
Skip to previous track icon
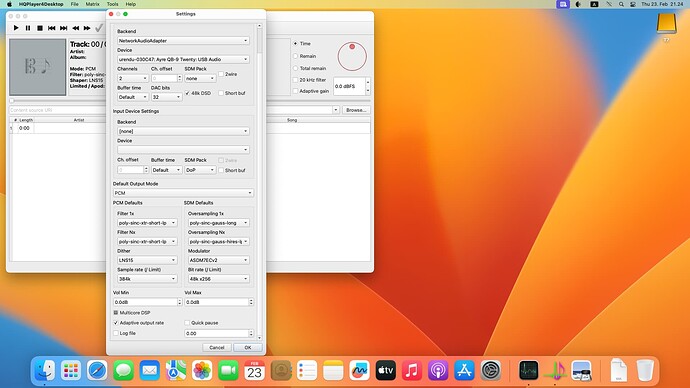pyautogui.click(x=51, y=28)
